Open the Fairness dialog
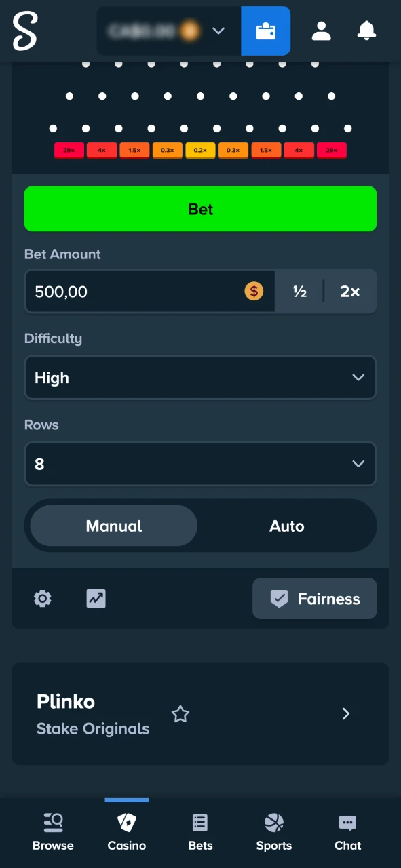Screen dimensions: 401x868 click(x=314, y=599)
